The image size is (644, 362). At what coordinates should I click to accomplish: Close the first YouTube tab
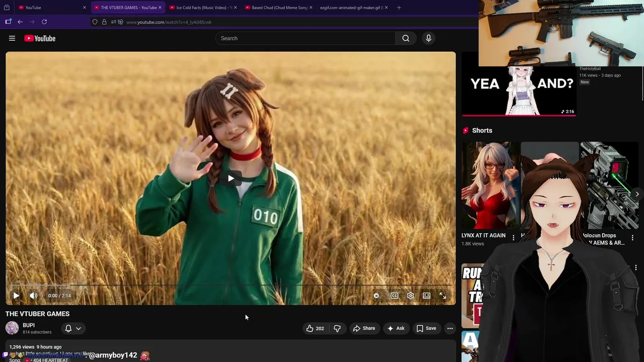tap(85, 8)
